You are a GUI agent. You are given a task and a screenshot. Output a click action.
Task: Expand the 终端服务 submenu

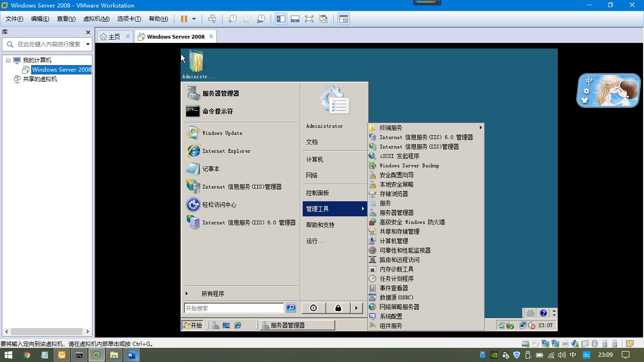tap(426, 128)
